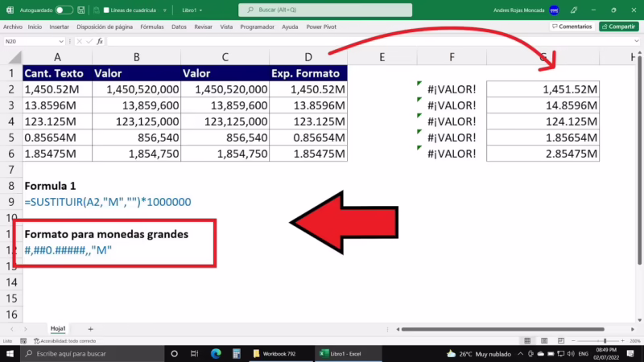
Task: Open the Fórmulas tab
Action: (152, 27)
